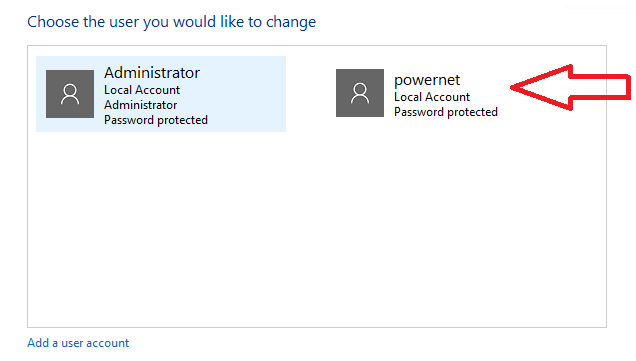Screen dimensions: 636x361
Task: Click Local Account label under powernet
Action: click(432, 97)
